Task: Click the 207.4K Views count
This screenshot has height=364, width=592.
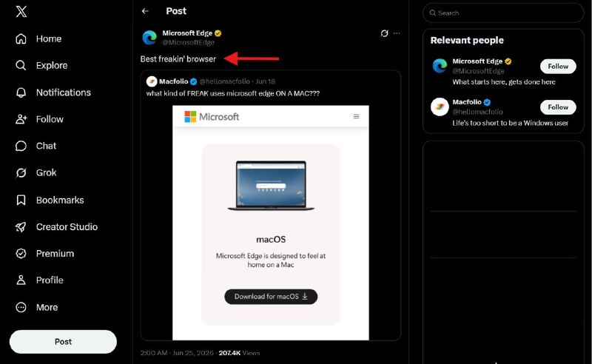Action: pos(239,353)
